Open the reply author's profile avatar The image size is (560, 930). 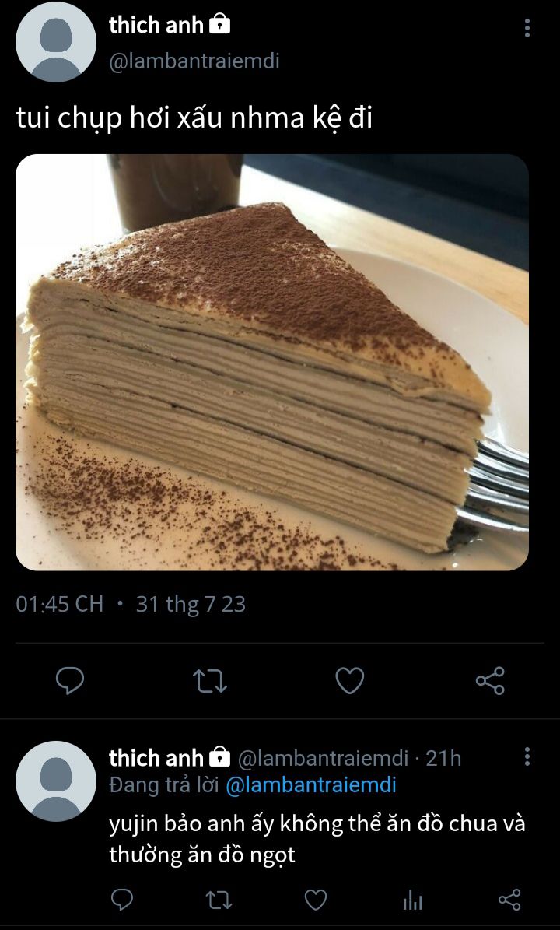tap(56, 781)
